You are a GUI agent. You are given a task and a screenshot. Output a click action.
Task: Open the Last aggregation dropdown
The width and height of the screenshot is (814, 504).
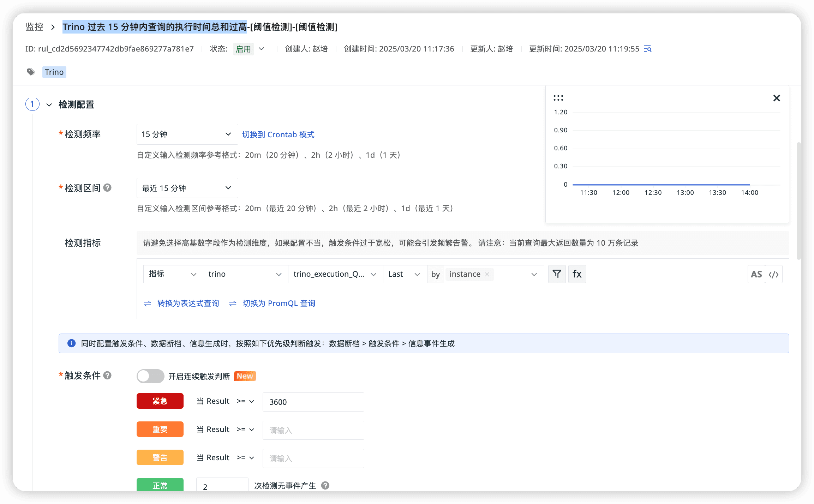[404, 274]
